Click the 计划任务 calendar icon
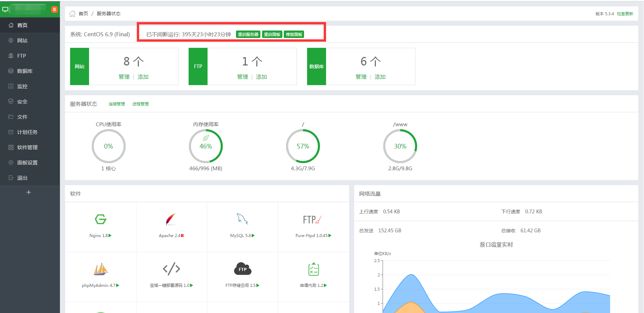Image resolution: width=644 pixels, height=313 pixels. [x=11, y=132]
